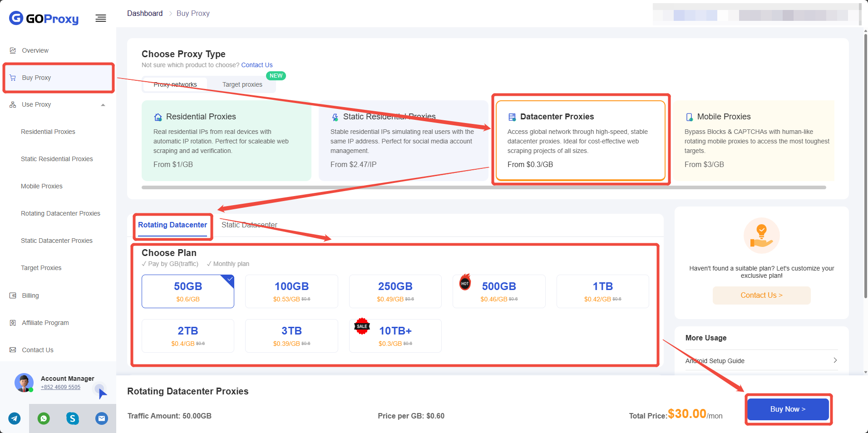Click the Contact Us envelope icon
Viewport: 868px width, 433px height.
click(13, 350)
